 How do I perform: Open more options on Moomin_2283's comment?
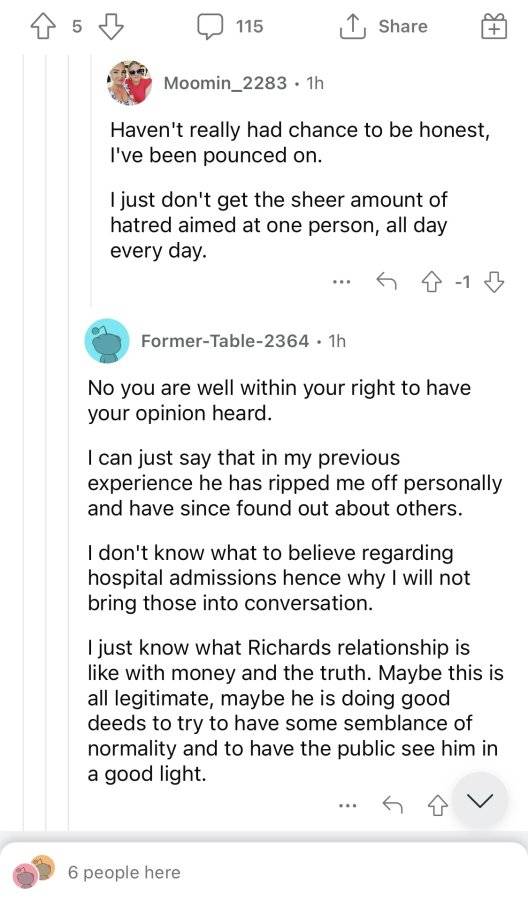[341, 282]
